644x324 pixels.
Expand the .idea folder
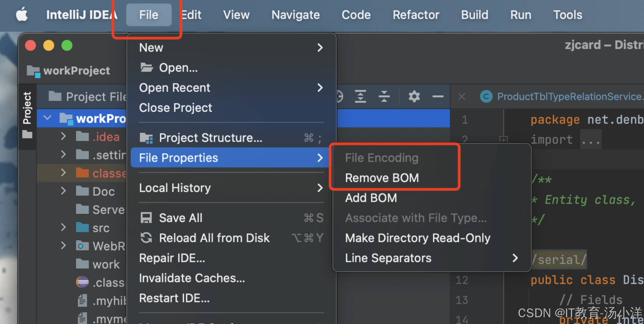(x=63, y=136)
